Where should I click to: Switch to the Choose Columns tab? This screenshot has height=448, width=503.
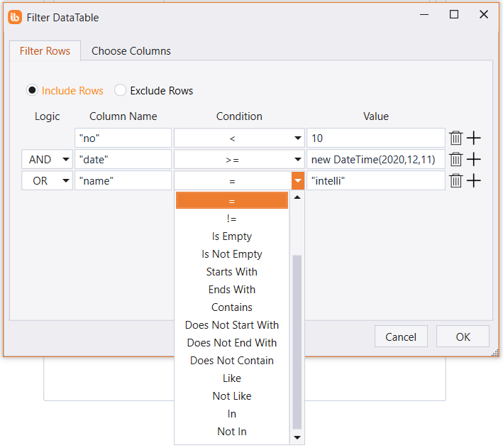click(131, 50)
